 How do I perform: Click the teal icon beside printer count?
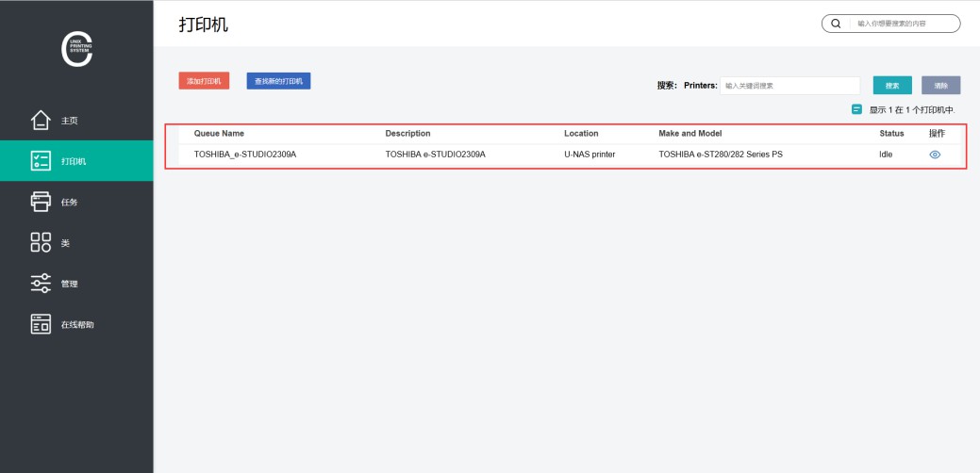856,109
